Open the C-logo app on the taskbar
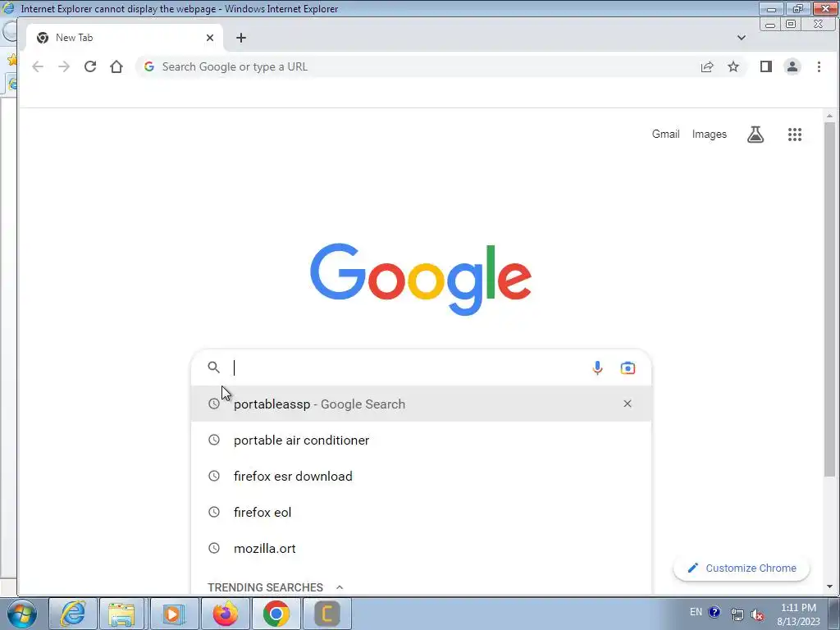The height and width of the screenshot is (630, 840). coord(327,614)
